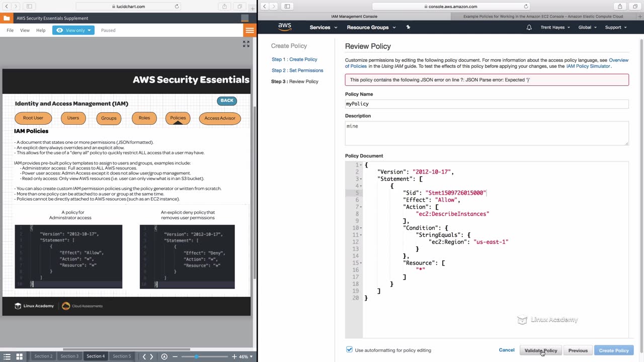Click the Policy Name input field
644x362 pixels.
[x=487, y=104]
